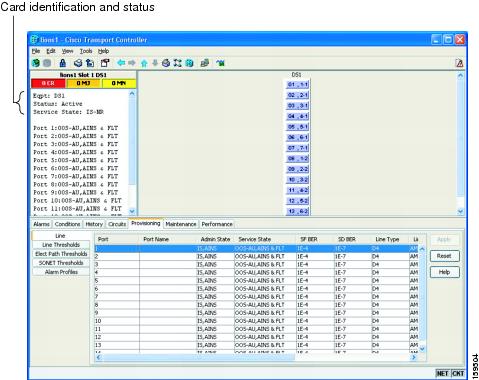This screenshot has height=380, width=479.
Task: Switch to the Maintenance tab
Action: (x=181, y=224)
